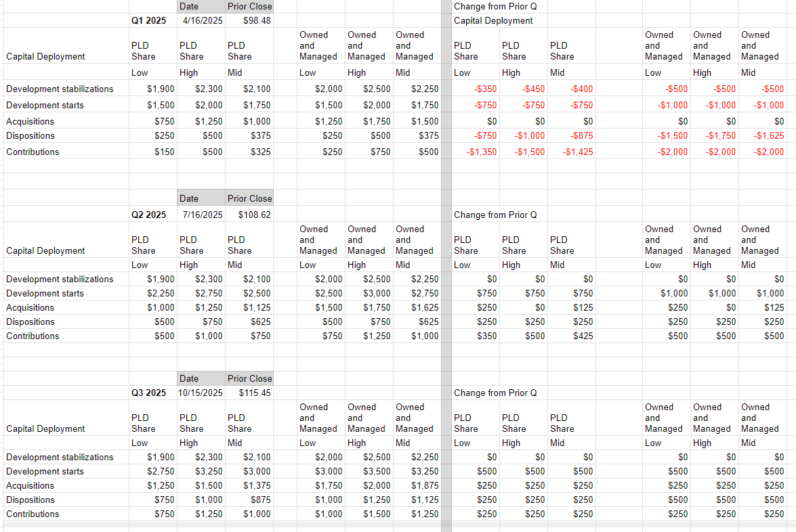Select the Q3 2025 quarter label cell
Screen dimensions: 796x532
[x=153, y=393]
